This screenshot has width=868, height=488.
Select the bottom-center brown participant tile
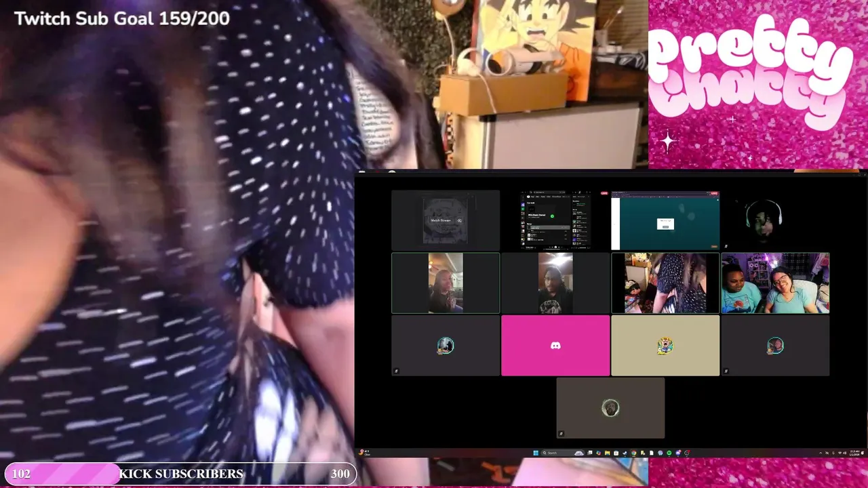click(610, 408)
